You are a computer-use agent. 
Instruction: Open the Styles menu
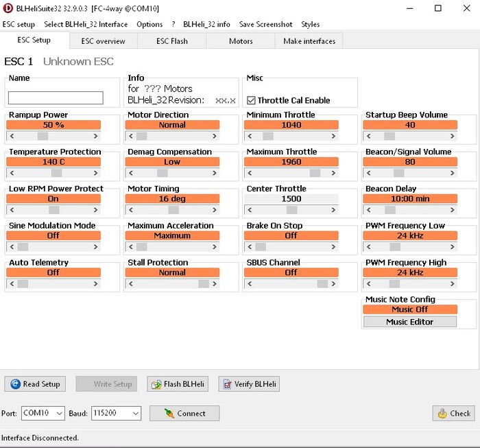[x=310, y=24]
